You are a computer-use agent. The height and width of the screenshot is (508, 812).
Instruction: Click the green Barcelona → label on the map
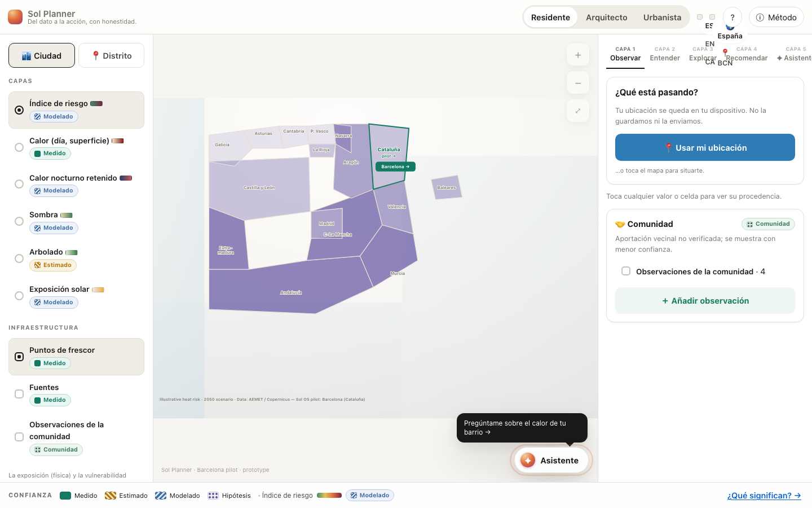click(395, 167)
